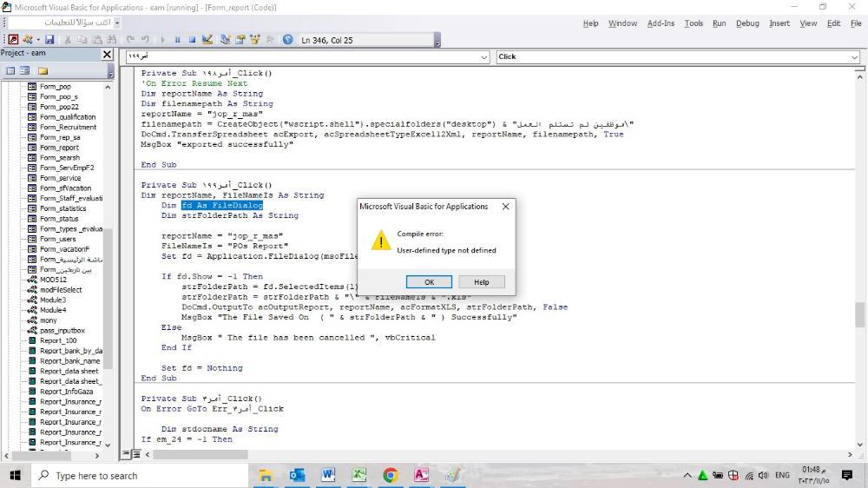Toggle Design Mode icon
Screen dimensions: 868x488
pyautogui.click(x=207, y=40)
